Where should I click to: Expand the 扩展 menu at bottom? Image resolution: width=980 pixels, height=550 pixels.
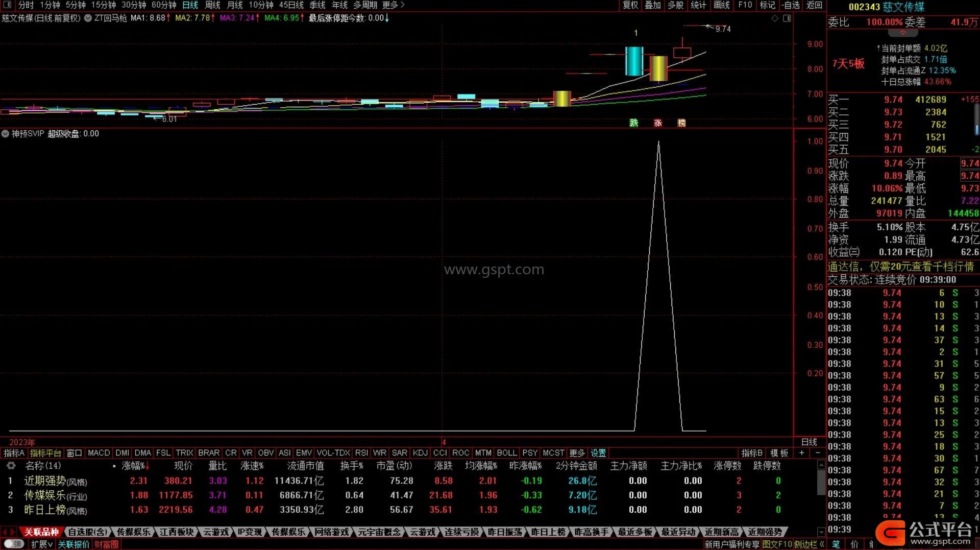click(42, 544)
